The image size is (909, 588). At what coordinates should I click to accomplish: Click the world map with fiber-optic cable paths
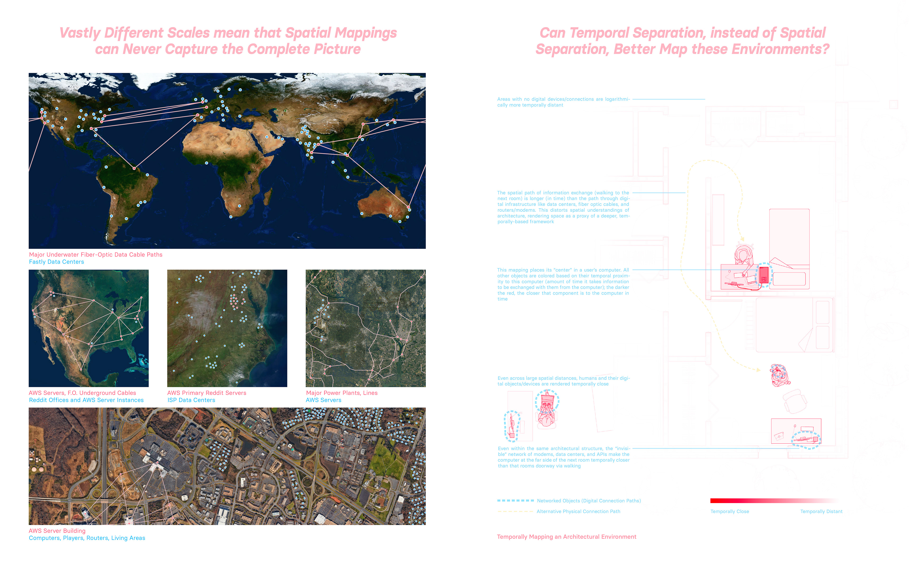[x=227, y=160]
